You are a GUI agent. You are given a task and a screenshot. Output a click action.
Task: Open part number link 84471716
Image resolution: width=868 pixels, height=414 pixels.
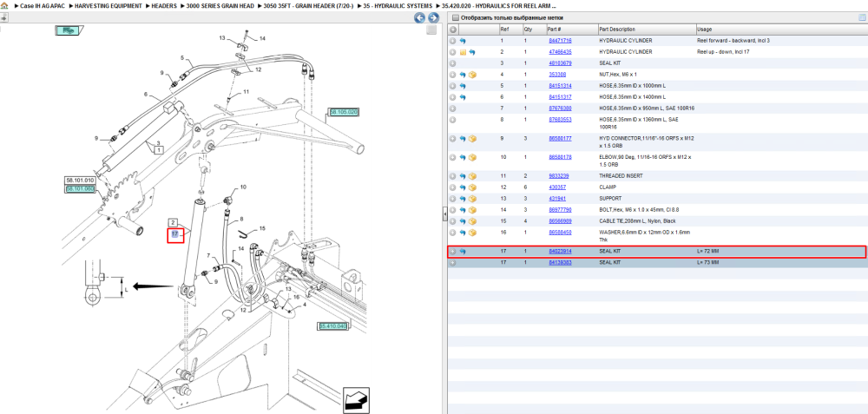tap(560, 41)
